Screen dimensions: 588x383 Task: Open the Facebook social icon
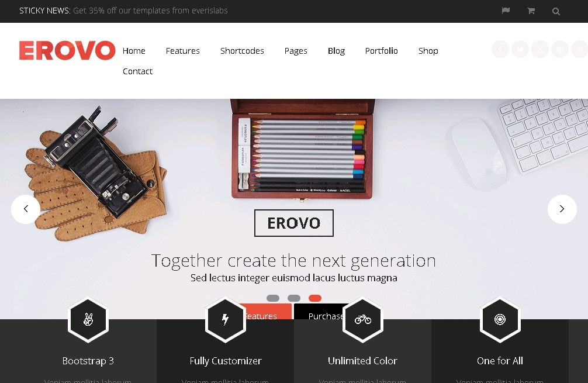[x=500, y=49]
